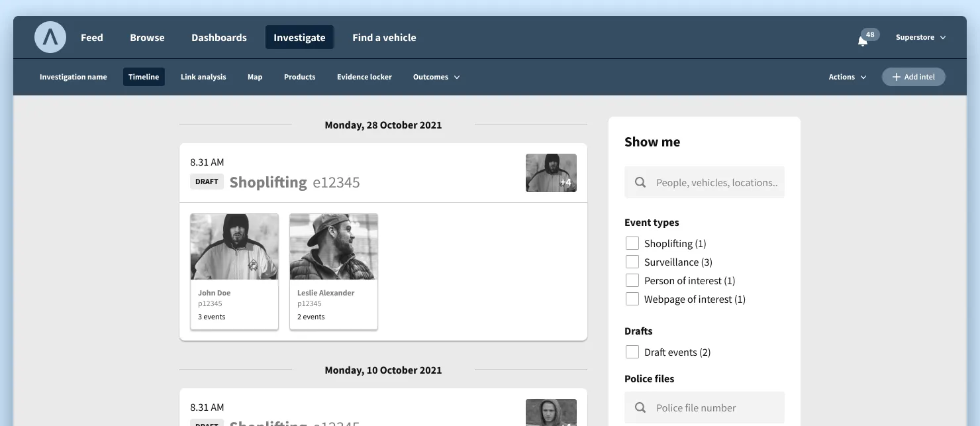Click the Show me panel heading
Viewport: 980px width, 426px height.
tap(652, 142)
